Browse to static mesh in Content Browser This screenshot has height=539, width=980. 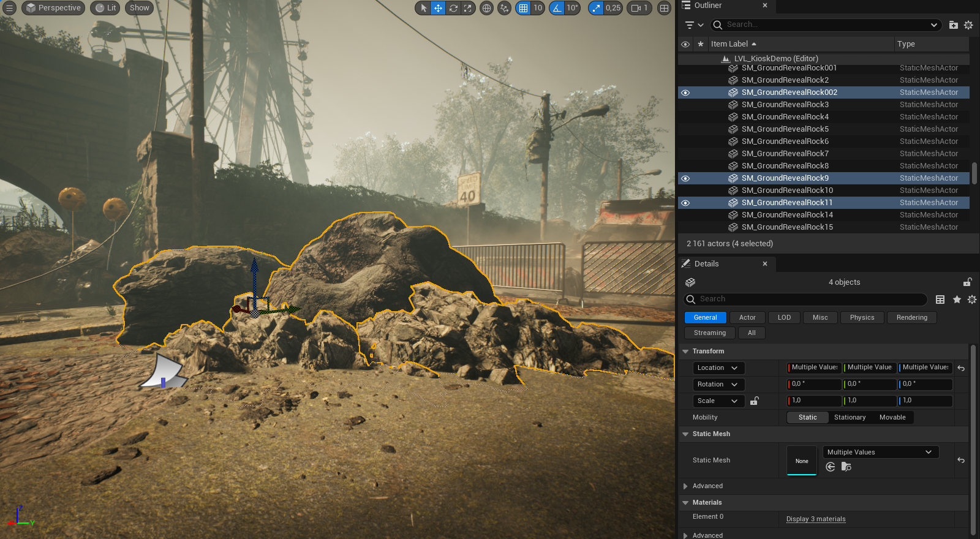846,467
